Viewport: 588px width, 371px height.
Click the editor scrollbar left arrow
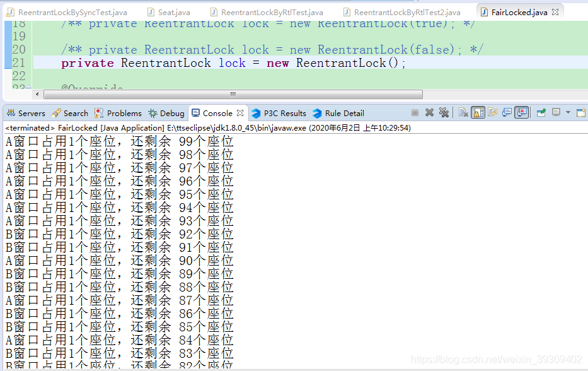(37, 94)
